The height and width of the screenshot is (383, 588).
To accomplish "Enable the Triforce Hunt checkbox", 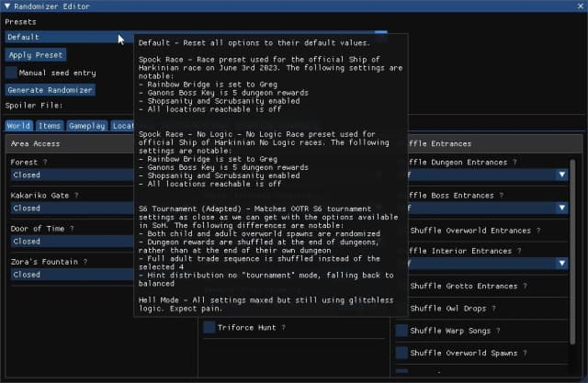I will (209, 327).
